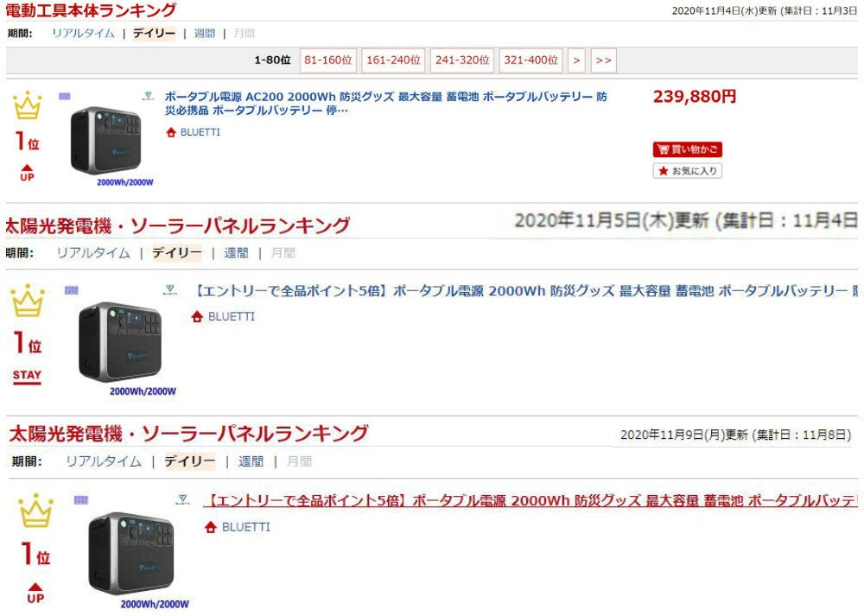The height and width of the screenshot is (616, 864).
Task: Jump to last page with >> arrow
Action: click(603, 60)
